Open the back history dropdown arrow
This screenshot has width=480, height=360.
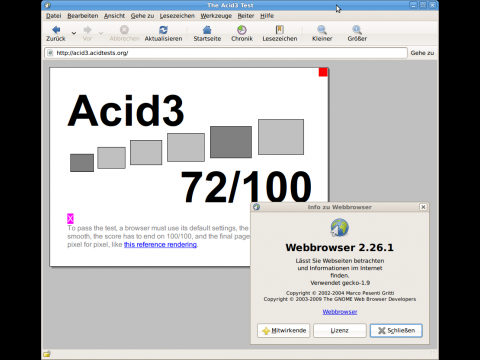click(x=74, y=33)
